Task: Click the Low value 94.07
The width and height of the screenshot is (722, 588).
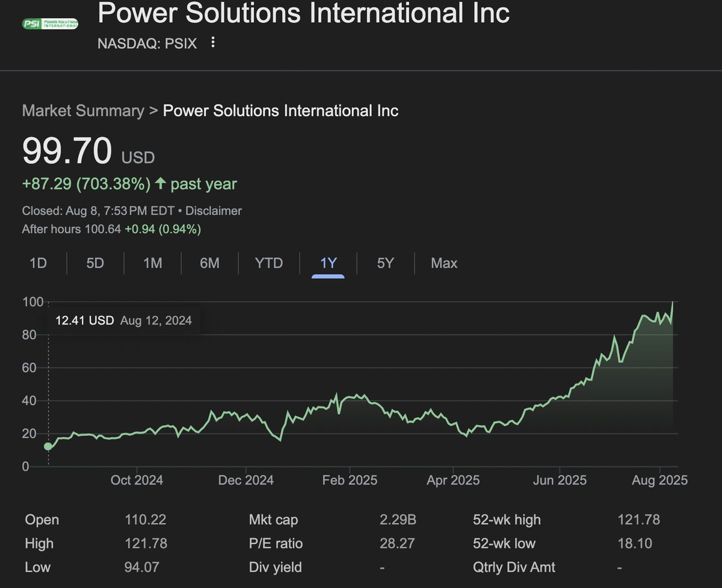Action: pos(143,567)
